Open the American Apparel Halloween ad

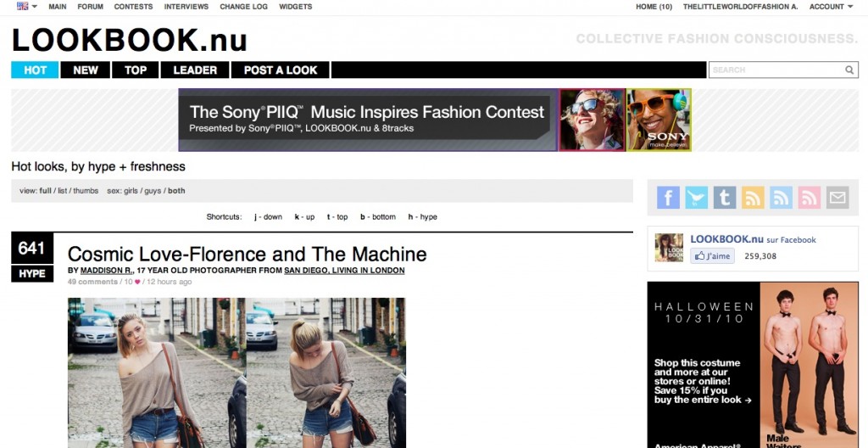[753, 365]
